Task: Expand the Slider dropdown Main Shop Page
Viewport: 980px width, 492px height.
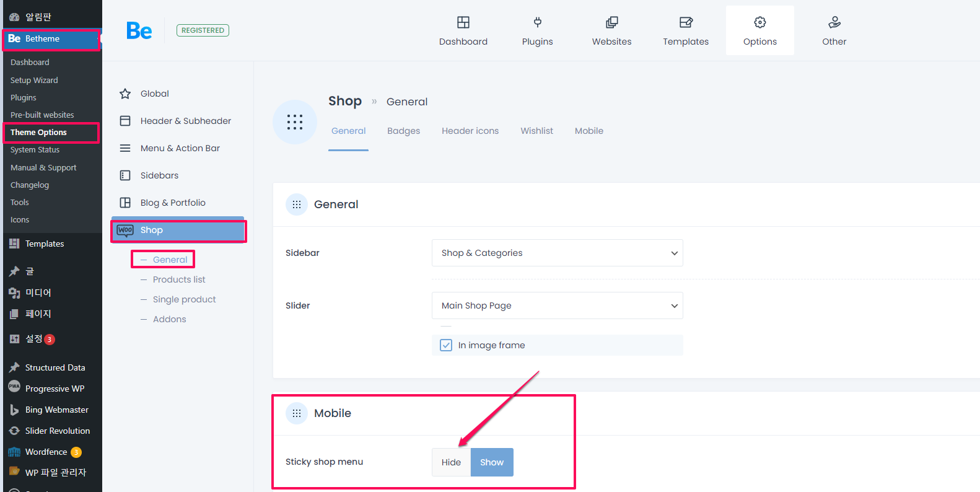Action: coord(557,305)
